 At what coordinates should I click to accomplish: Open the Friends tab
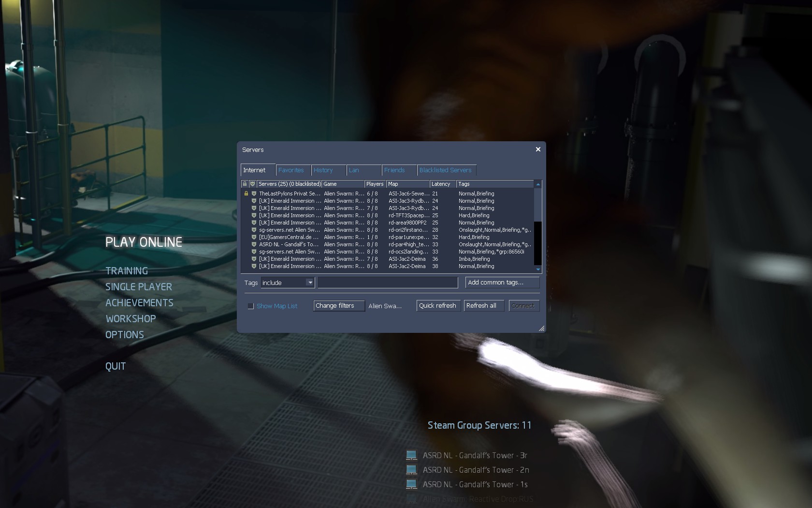pyautogui.click(x=400, y=170)
